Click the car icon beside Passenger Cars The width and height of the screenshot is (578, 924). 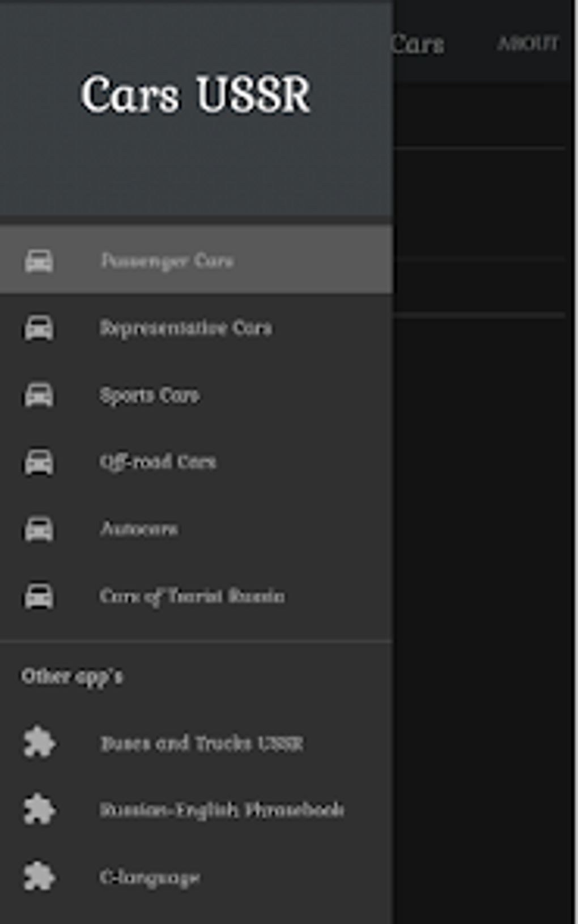coord(39,261)
